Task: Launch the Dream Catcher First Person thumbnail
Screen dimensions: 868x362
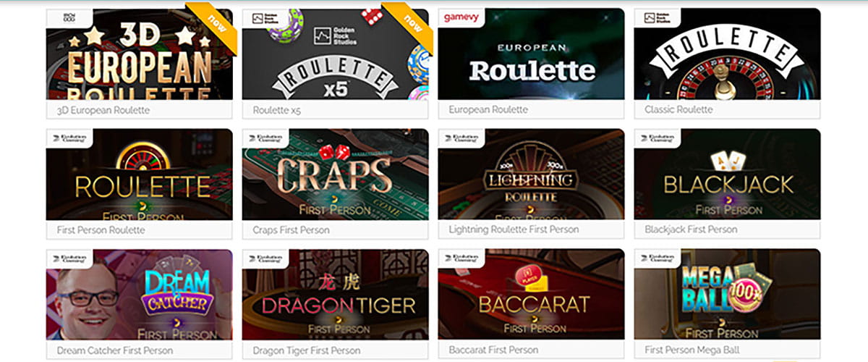Action: click(140, 295)
